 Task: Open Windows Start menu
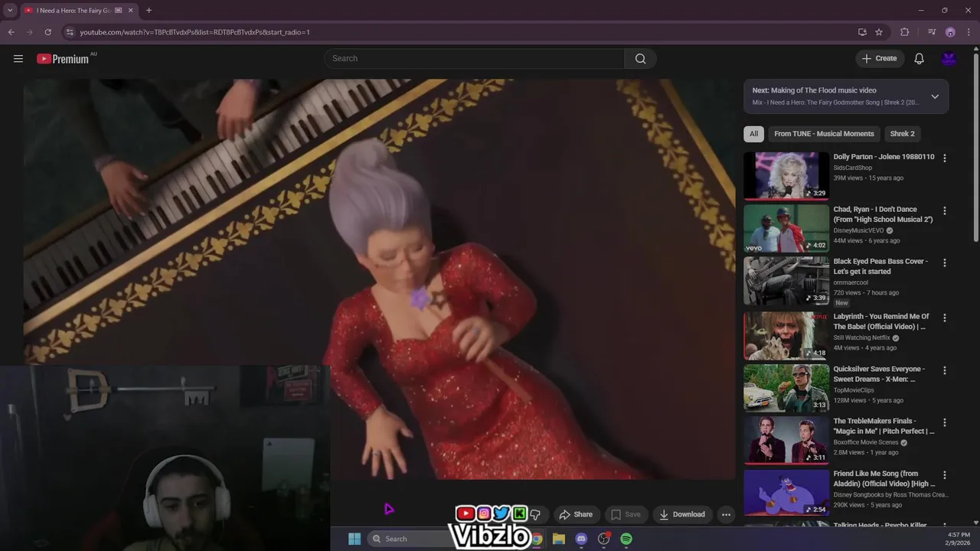click(354, 539)
